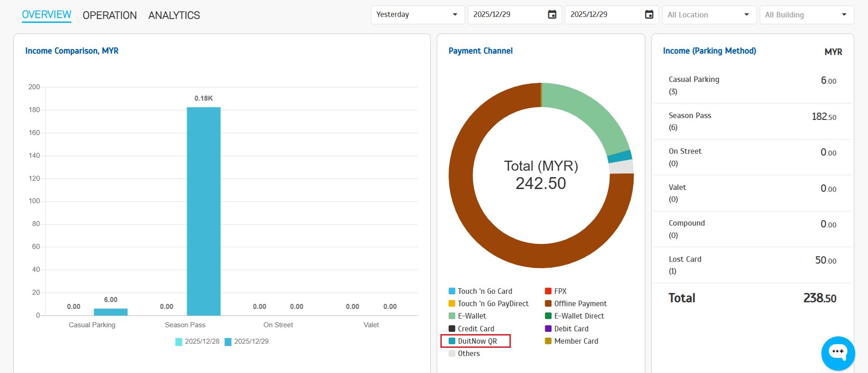Open the start date calendar icon
The height and width of the screenshot is (373, 868).
[552, 15]
